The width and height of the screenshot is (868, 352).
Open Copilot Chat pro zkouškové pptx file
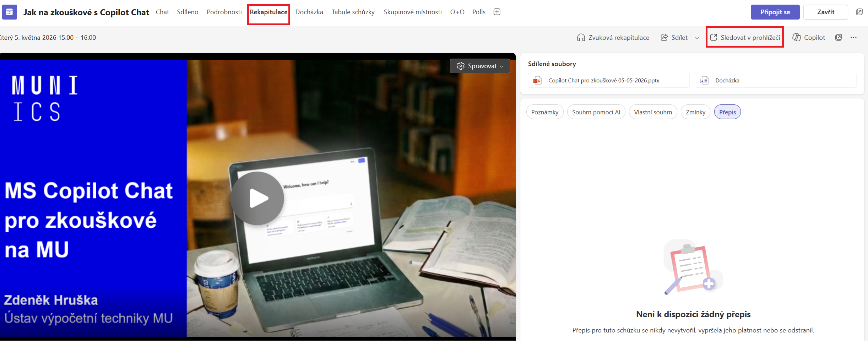[x=608, y=81]
